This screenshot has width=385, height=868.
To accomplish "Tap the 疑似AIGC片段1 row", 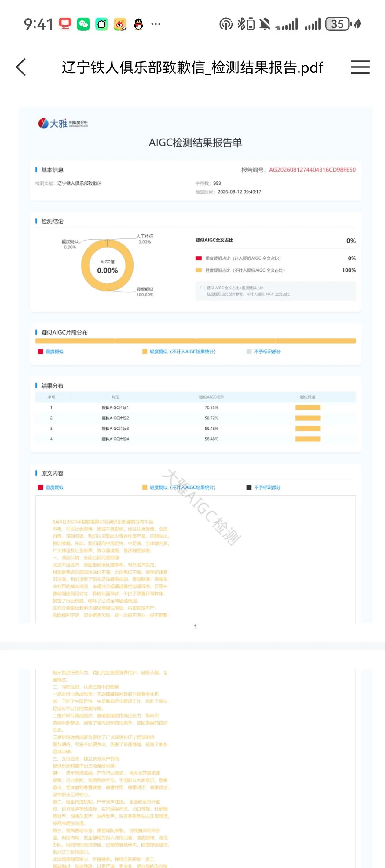I will click(195, 407).
